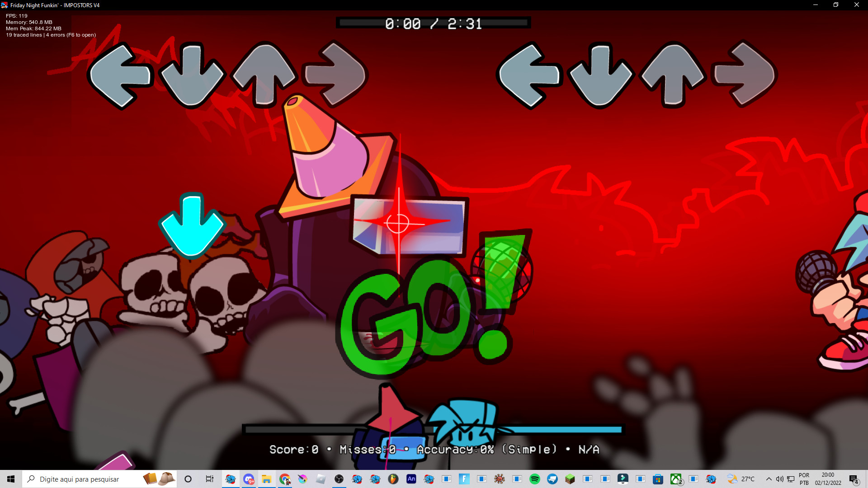The image size is (868, 488).
Task: Open Wondershare Filmora from the taskbar
Action: (623, 479)
